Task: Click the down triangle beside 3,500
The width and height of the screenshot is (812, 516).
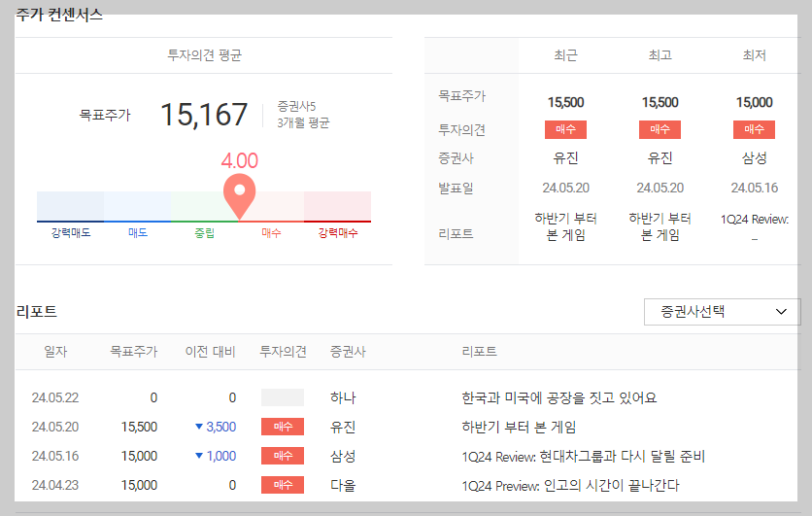Action: click(x=199, y=427)
